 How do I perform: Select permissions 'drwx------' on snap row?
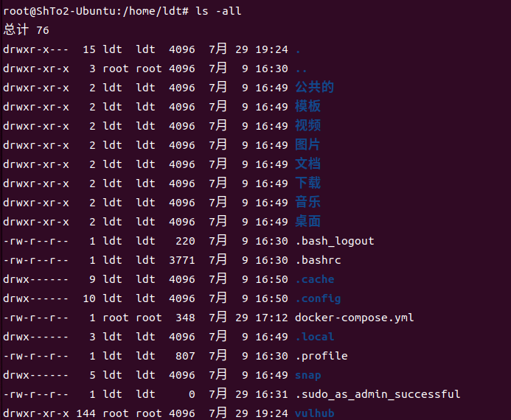point(36,375)
